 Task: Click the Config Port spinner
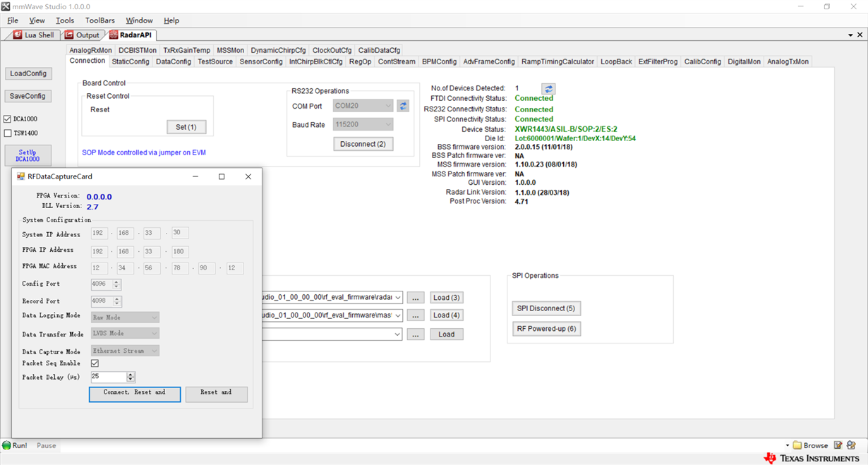click(116, 284)
